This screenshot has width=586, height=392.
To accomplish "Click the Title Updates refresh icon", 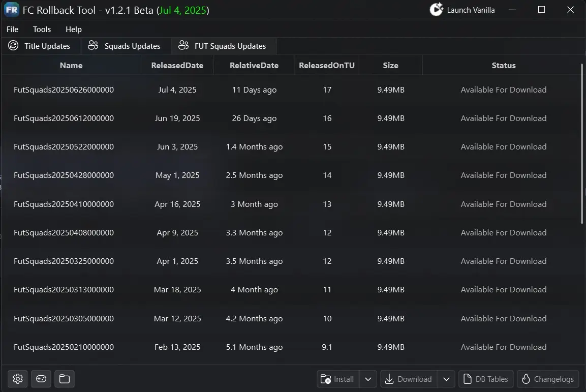I will 13,46.
